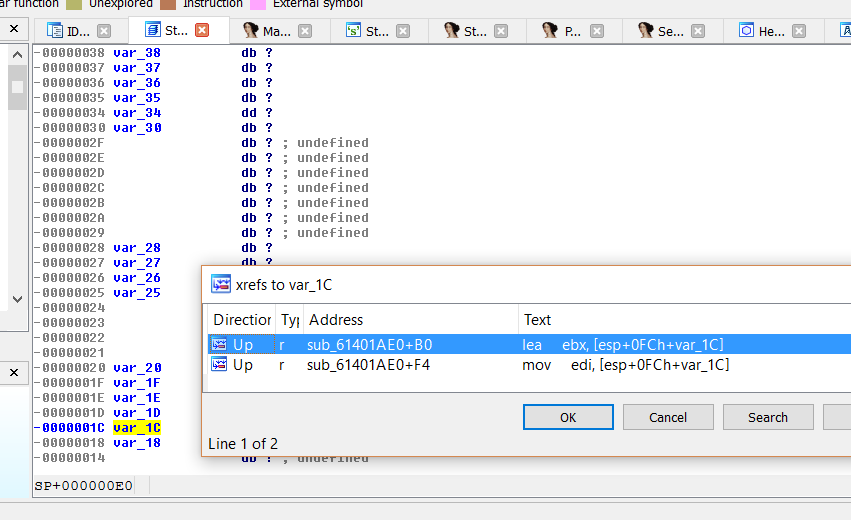Close the active Stack frame tab
Image resolution: width=851 pixels, height=520 pixels.
click(x=202, y=31)
